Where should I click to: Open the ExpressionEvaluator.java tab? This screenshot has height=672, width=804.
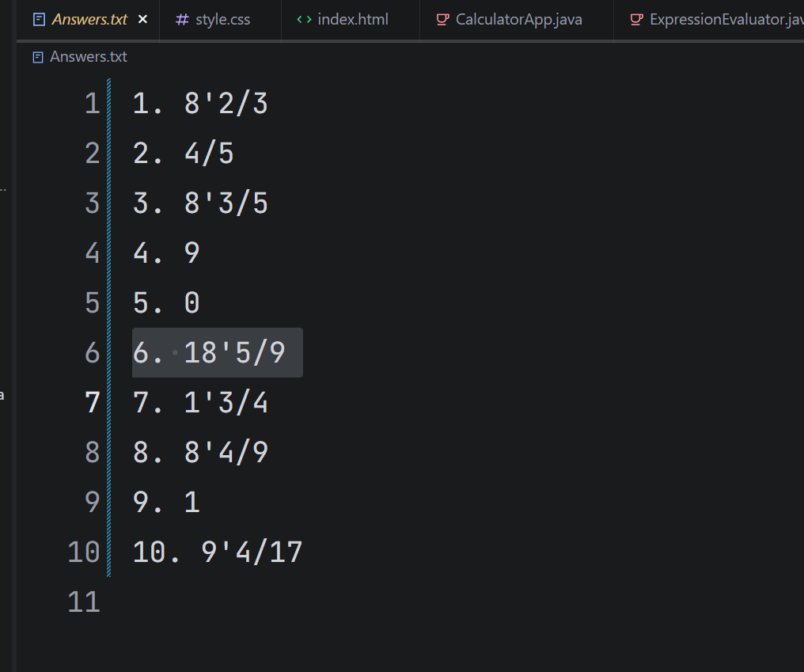click(x=709, y=20)
